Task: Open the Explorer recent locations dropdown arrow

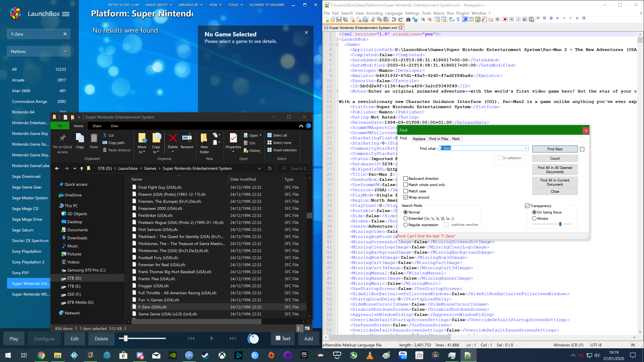Action: 74,168
